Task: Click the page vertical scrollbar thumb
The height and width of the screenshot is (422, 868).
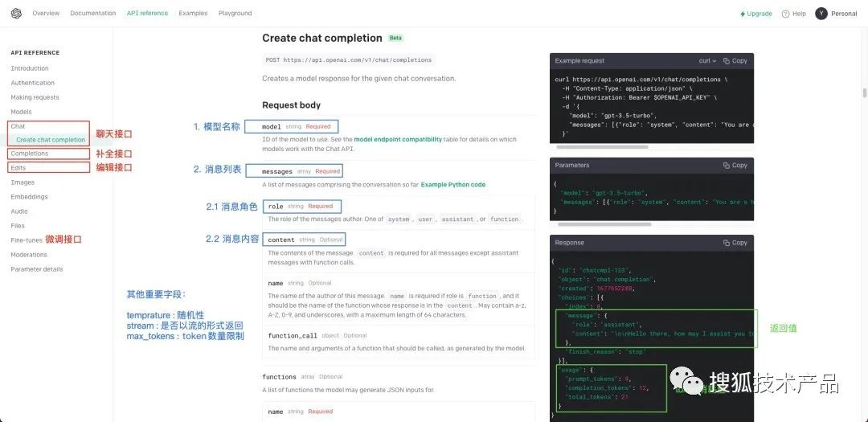Action: [864, 93]
